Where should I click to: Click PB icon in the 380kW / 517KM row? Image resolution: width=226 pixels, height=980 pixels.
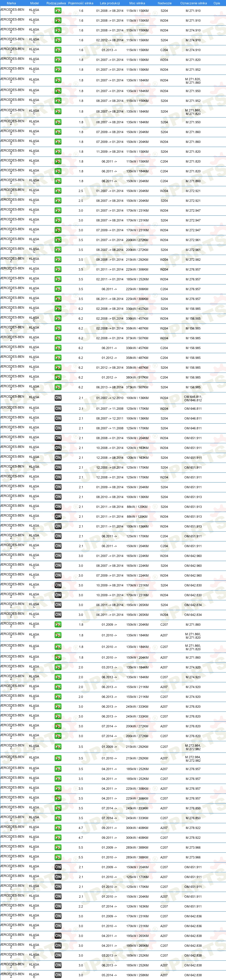(58, 377)
